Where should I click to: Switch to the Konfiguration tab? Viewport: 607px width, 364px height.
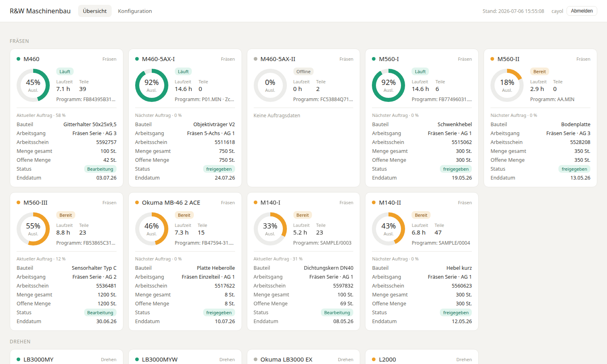(x=135, y=11)
